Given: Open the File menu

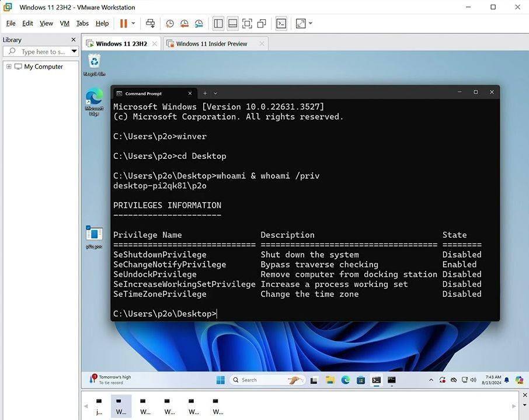Looking at the screenshot, I should pyautogui.click(x=11, y=23).
